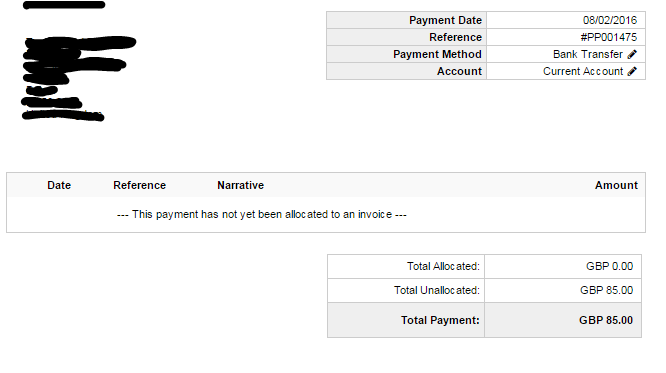666x373 pixels.
Task: Click the Narrative column header
Action: coord(240,185)
